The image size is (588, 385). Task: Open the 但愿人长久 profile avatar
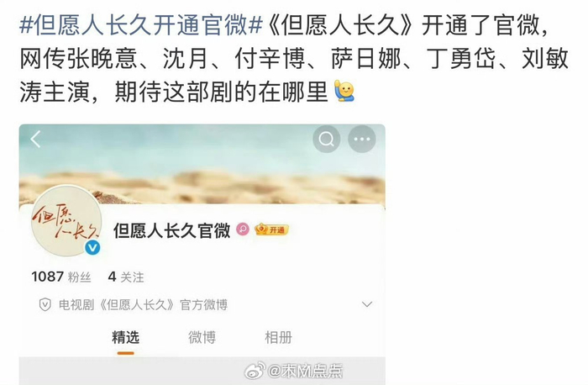66,221
